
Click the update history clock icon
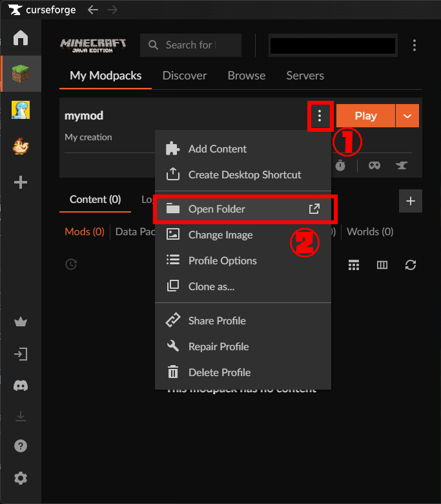pyautogui.click(x=71, y=264)
